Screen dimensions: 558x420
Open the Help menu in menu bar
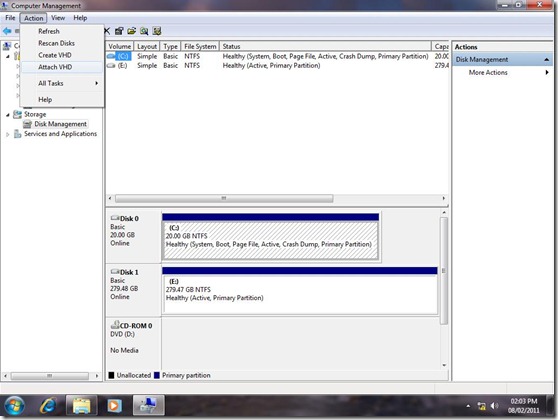coord(80,18)
